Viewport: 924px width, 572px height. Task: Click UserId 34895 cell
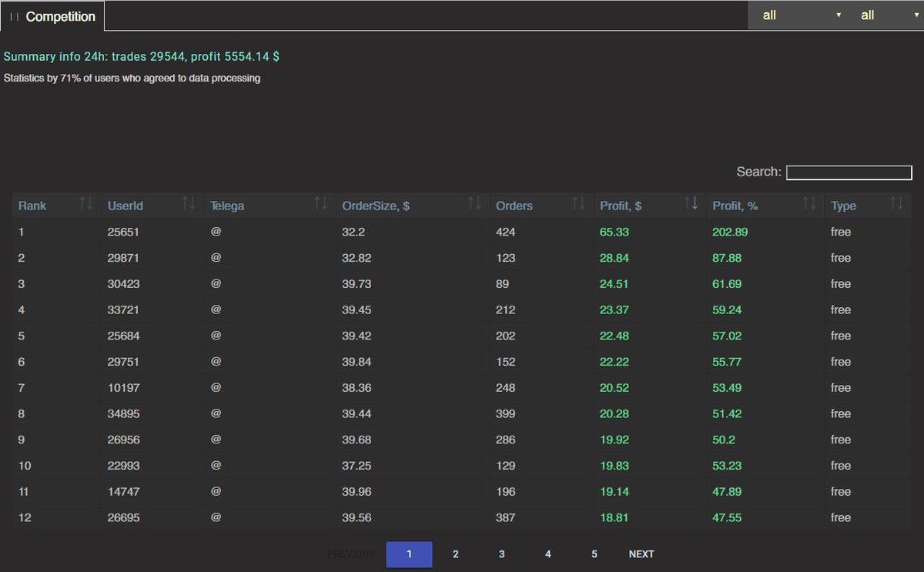[x=123, y=413]
